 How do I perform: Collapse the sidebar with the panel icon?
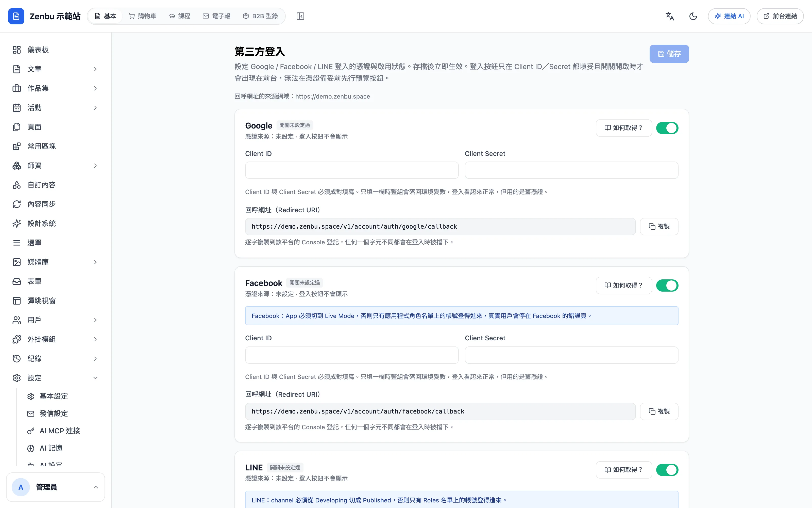coord(300,16)
